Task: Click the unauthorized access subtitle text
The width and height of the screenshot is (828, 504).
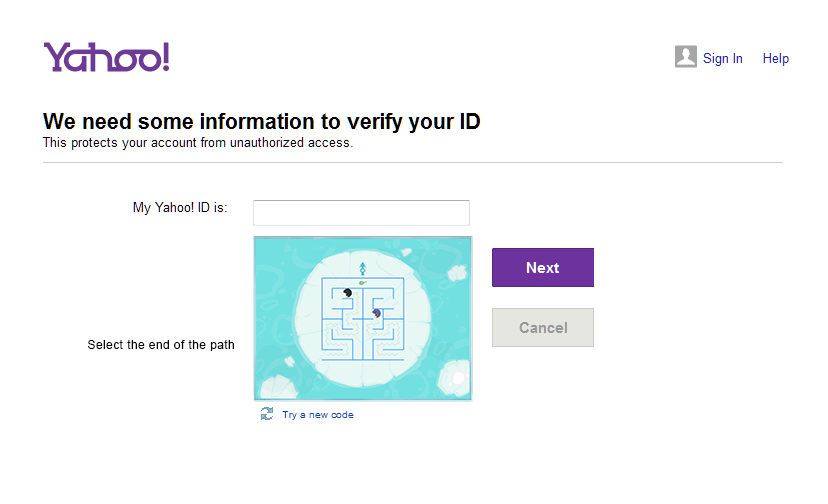Action: [197, 143]
